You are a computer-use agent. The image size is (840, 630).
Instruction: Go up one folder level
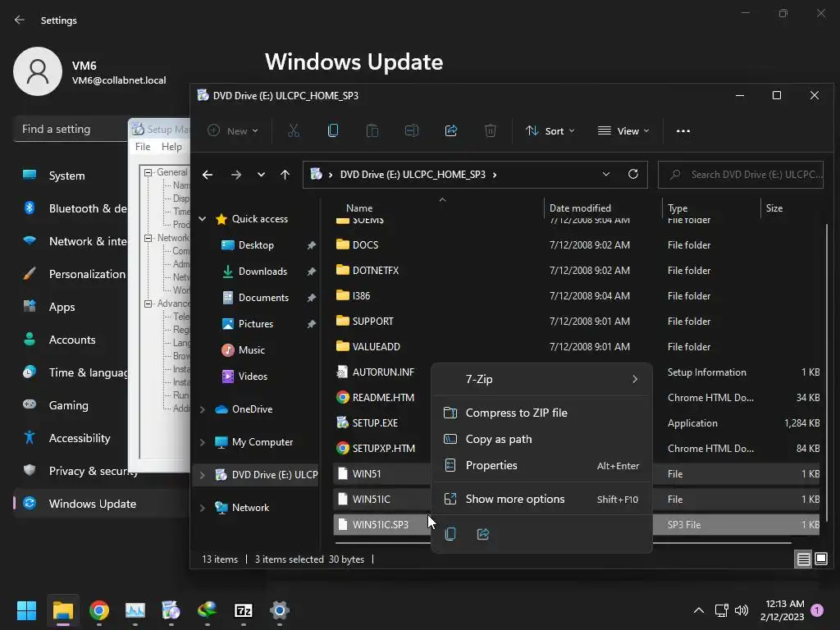coord(285,175)
